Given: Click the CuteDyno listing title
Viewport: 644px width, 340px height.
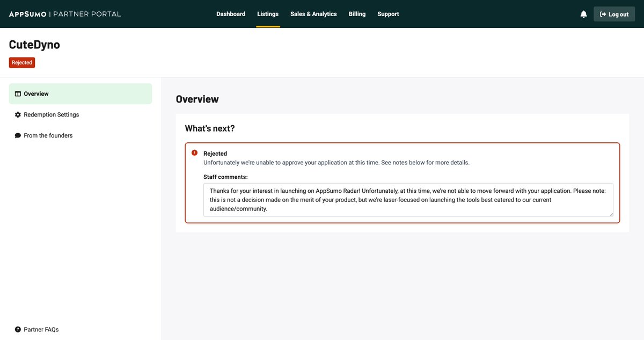Looking at the screenshot, I should (34, 45).
